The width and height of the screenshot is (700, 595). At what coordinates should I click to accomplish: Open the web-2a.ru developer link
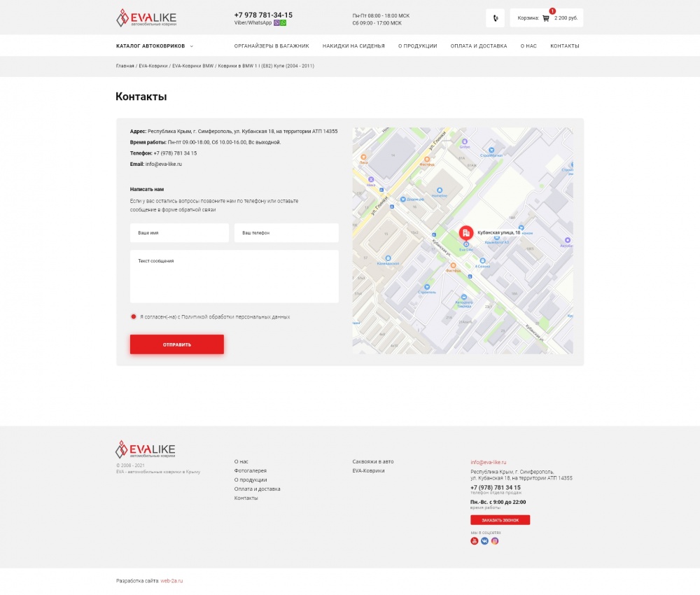point(171,581)
